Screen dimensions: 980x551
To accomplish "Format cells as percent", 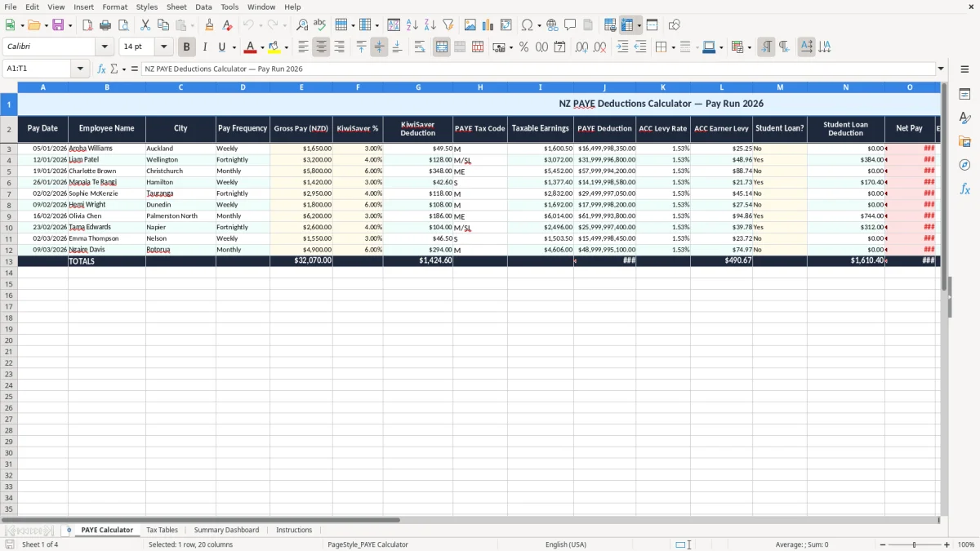I will [x=523, y=47].
